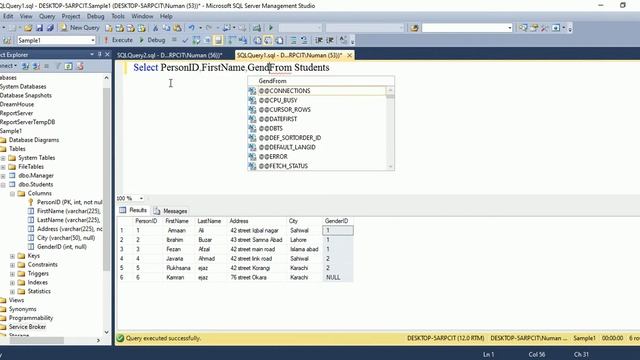Open the Help menu
Image resolution: width=640 pixels, height=360 pixels.
click(166, 16)
